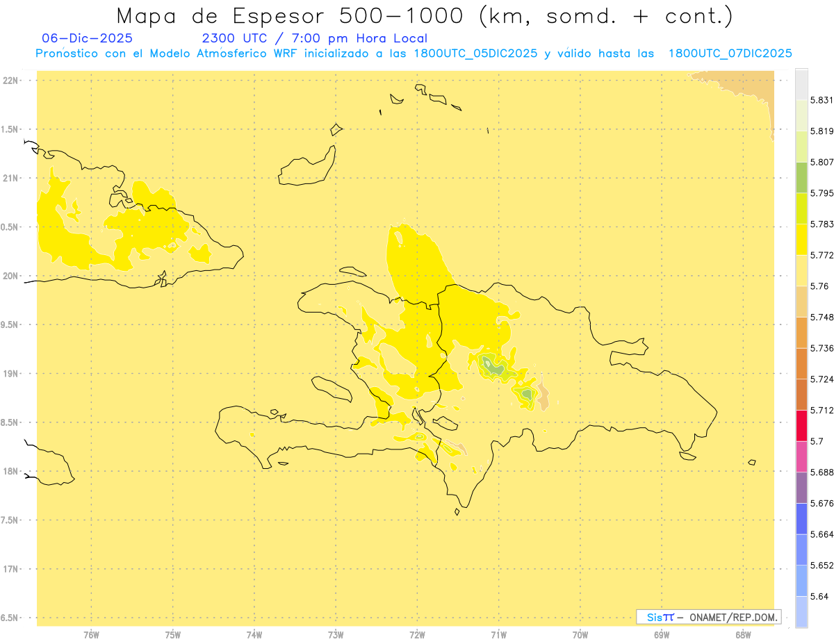Click the longitude label "76W"

[x=91, y=635]
